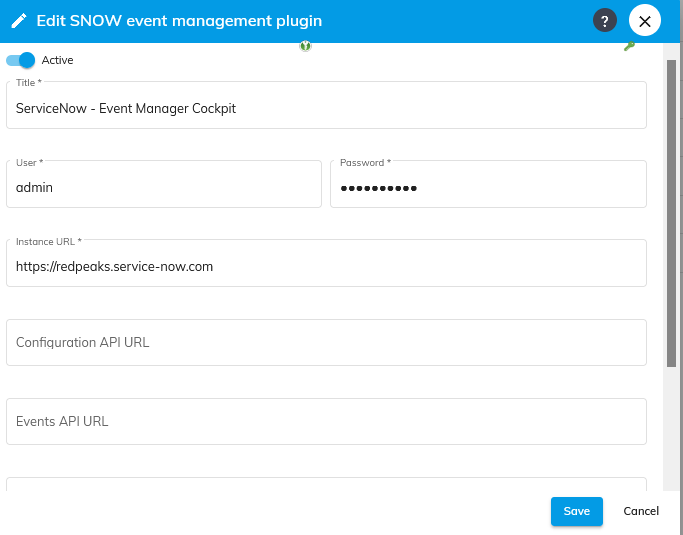Select the Password input field

pyautogui.click(x=488, y=187)
